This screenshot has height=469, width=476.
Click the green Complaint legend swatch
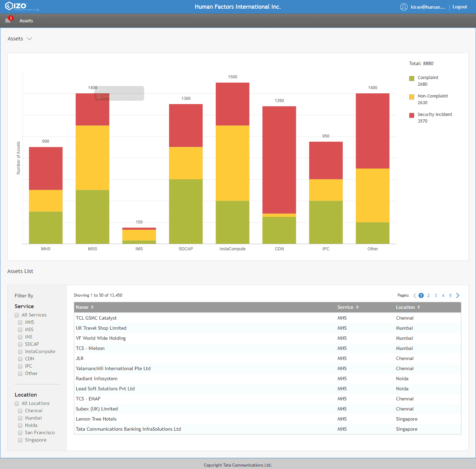412,78
